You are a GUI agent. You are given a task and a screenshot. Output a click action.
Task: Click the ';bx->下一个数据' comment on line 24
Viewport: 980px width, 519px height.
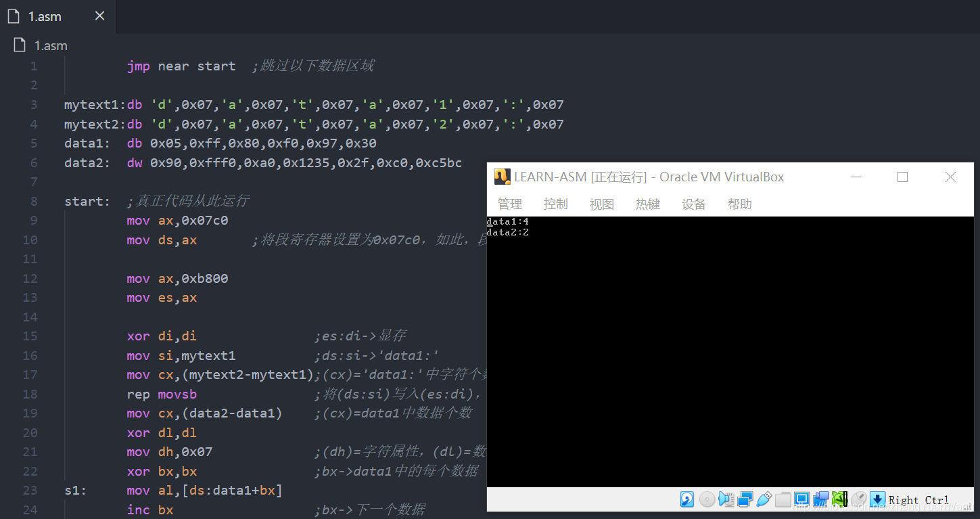click(370, 510)
